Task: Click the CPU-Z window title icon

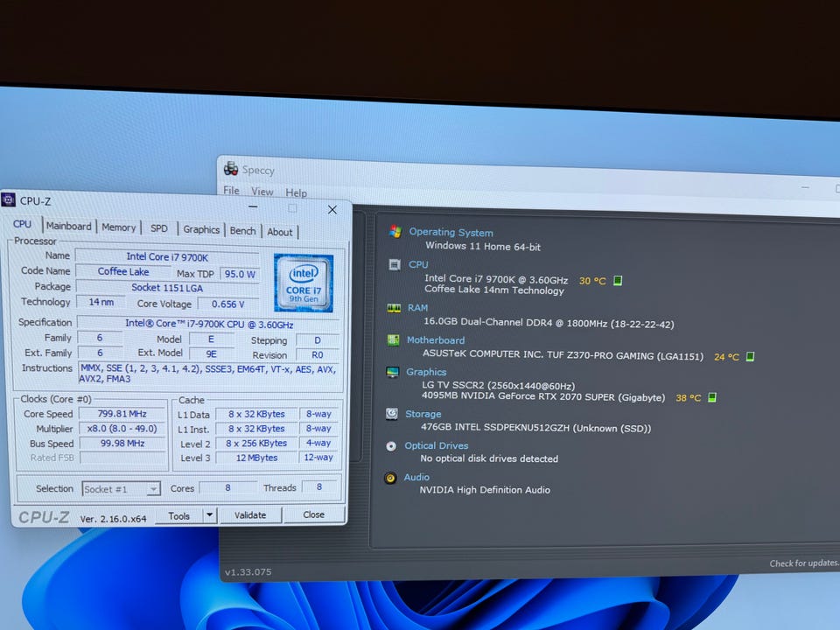Action: point(8,200)
